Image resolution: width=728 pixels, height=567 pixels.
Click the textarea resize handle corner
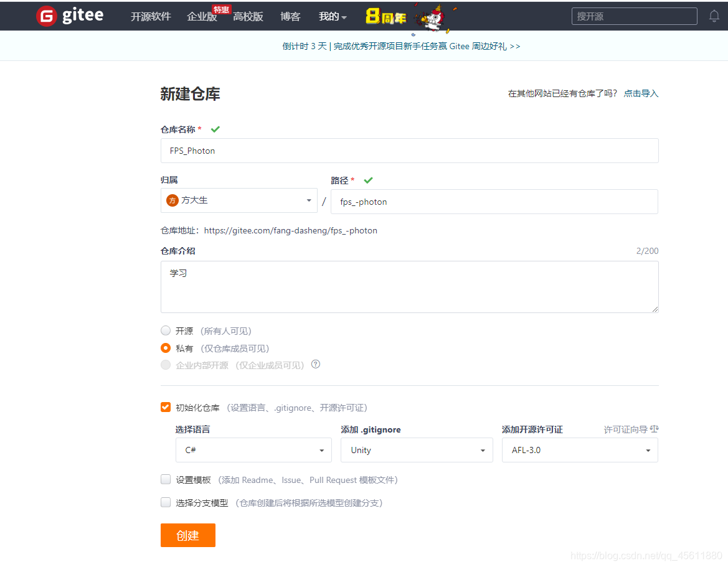pyautogui.click(x=655, y=309)
